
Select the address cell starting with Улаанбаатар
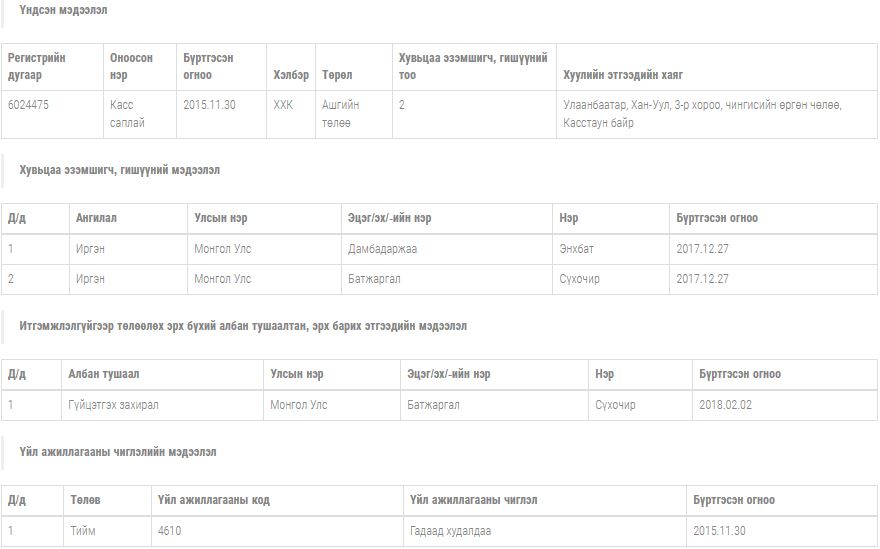(702, 114)
